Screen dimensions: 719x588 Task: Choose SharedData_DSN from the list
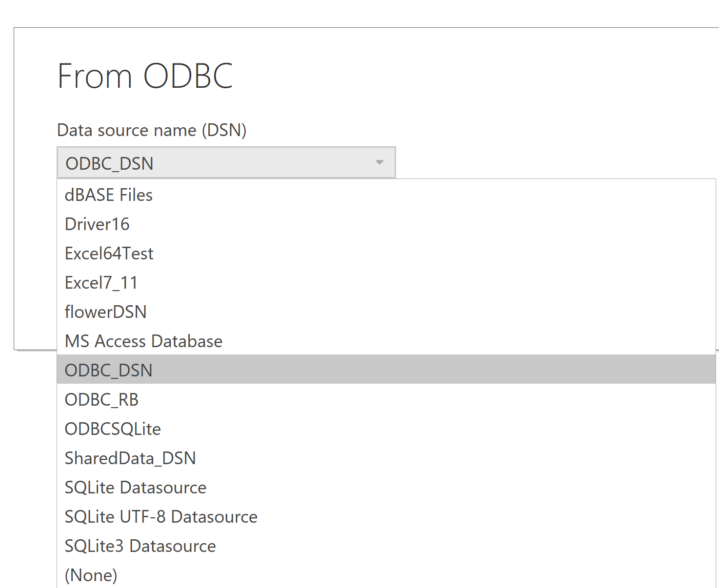tap(130, 458)
